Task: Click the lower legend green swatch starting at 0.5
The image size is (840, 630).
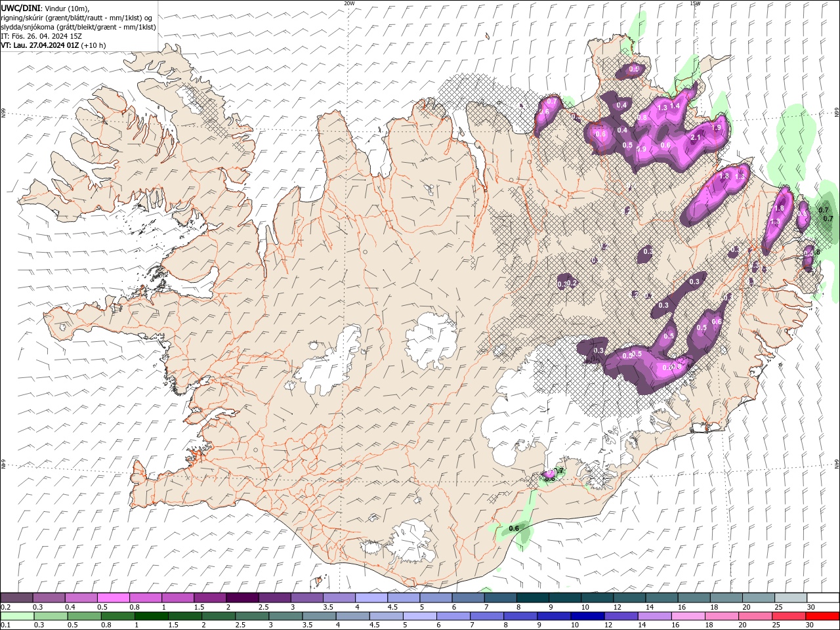Action: pos(84,616)
